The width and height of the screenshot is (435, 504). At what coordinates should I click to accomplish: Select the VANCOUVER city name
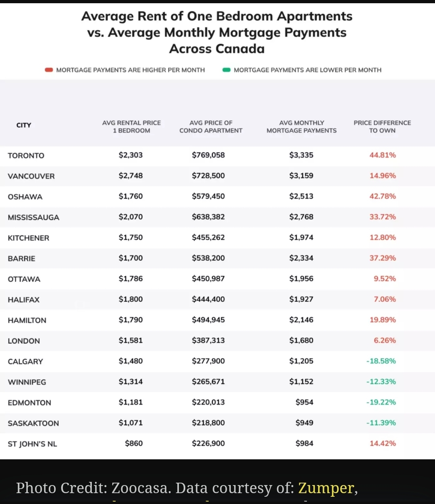click(31, 176)
